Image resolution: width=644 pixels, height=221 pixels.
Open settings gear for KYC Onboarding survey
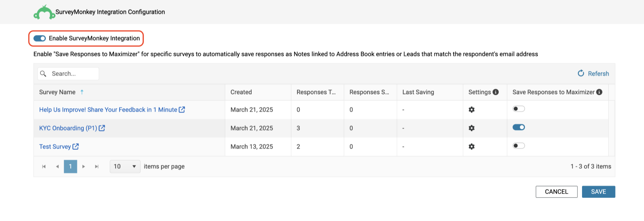point(472,128)
